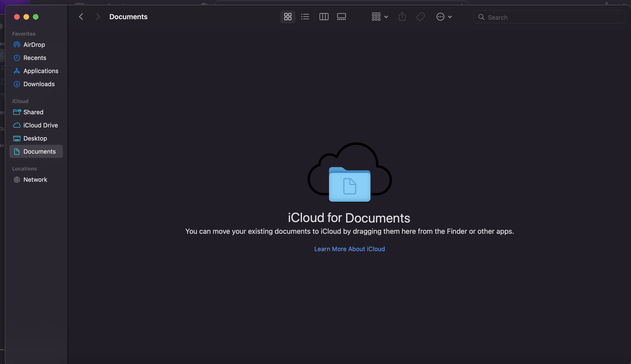The image size is (631, 364).
Task: Click the Search field
Action: (x=551, y=17)
